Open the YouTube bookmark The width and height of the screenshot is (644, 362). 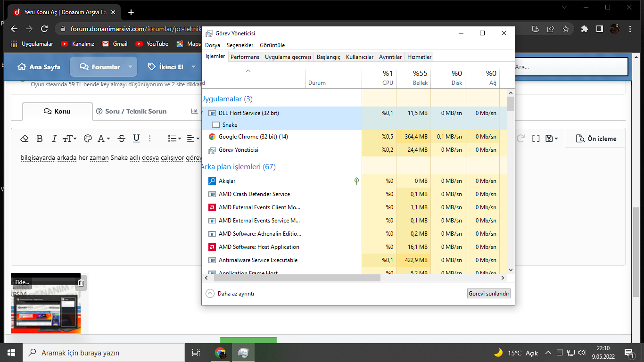pos(152,44)
